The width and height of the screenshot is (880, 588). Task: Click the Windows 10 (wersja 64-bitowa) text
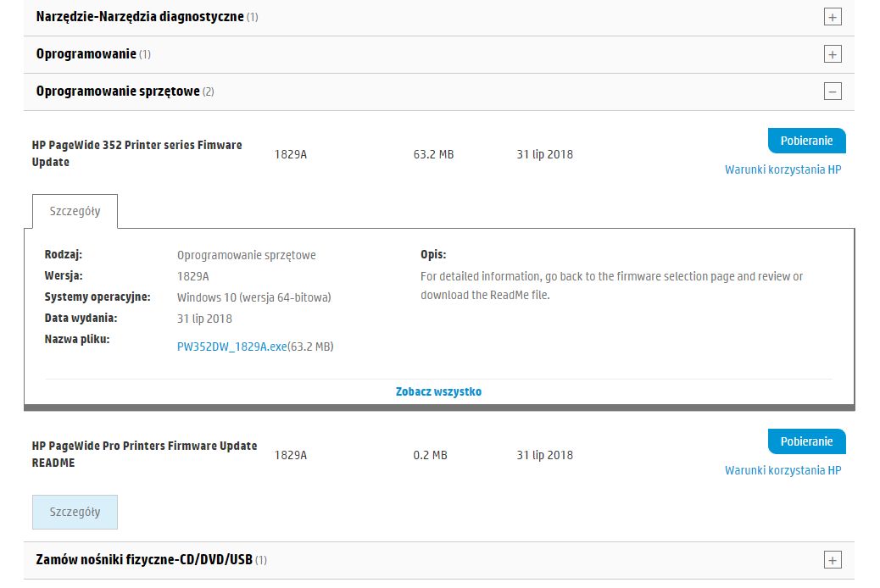tap(253, 297)
